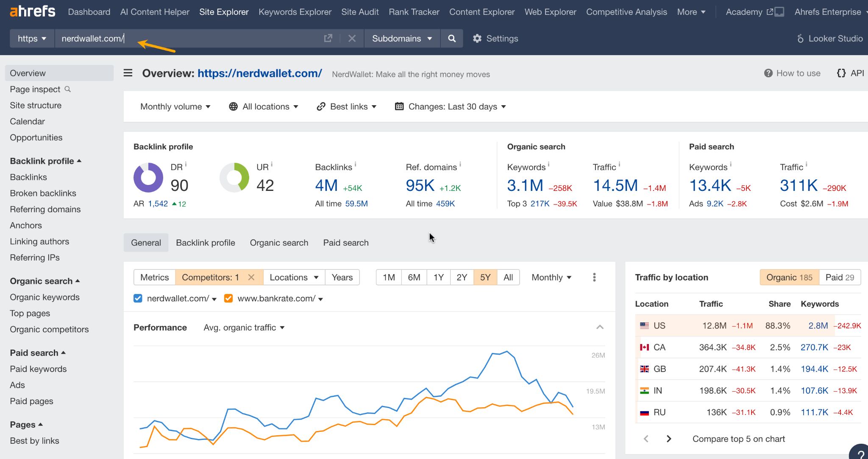Click the Site Audit tool icon

359,11
